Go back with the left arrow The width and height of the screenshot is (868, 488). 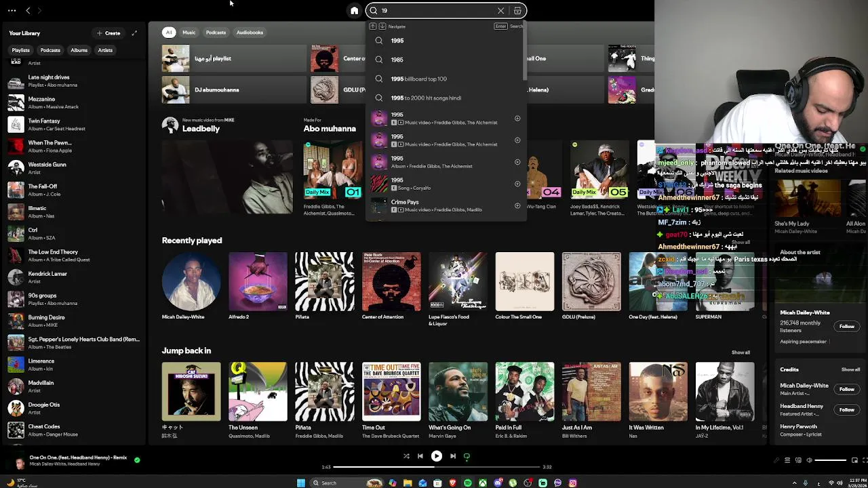click(28, 10)
